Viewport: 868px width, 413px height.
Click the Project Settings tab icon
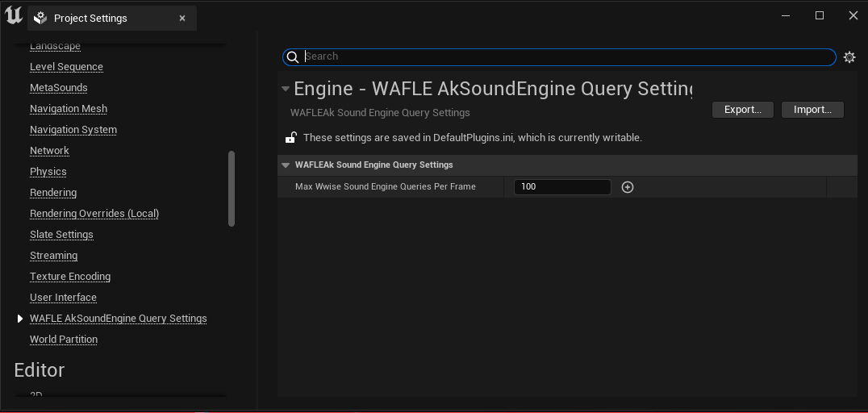click(x=40, y=18)
